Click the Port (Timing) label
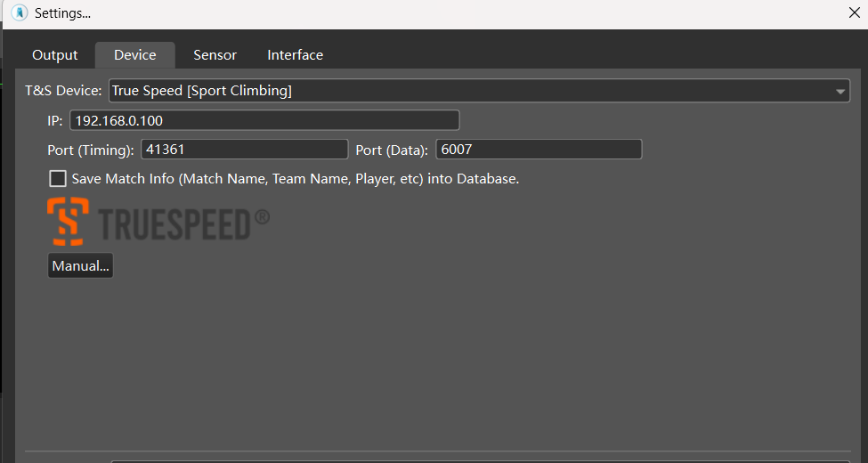Viewport: 868px width, 463px height. tap(91, 150)
